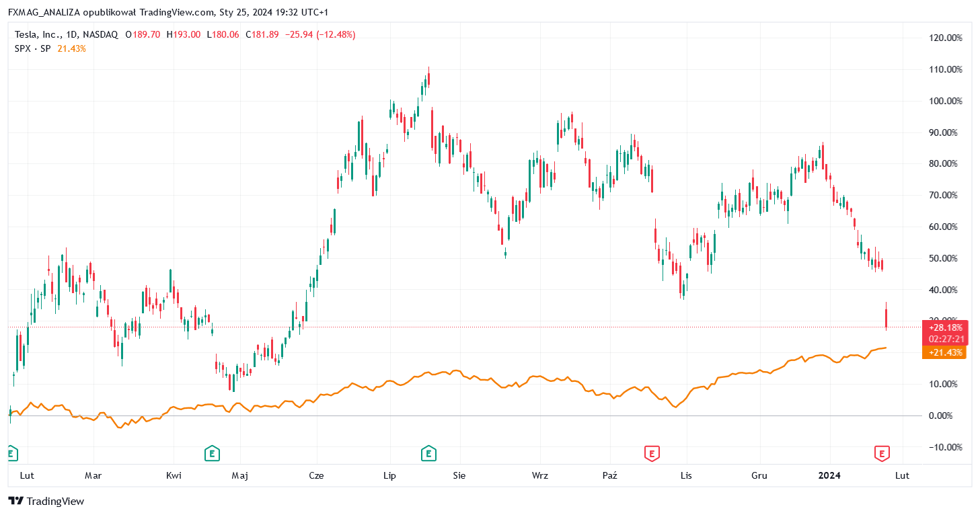Click the low value L180.06

pos(223,34)
